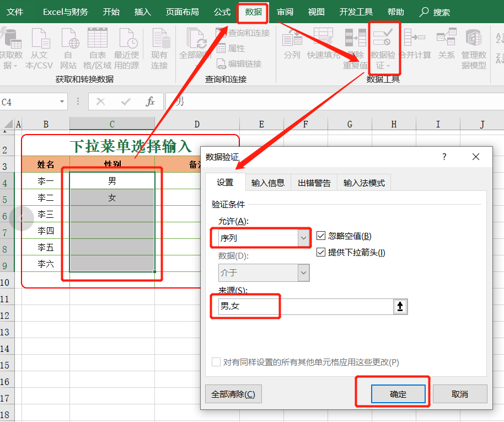This screenshot has width=504, height=422.
Task: Import data From Text/CSV (从文本/CSV)
Action: pyautogui.click(x=39, y=48)
